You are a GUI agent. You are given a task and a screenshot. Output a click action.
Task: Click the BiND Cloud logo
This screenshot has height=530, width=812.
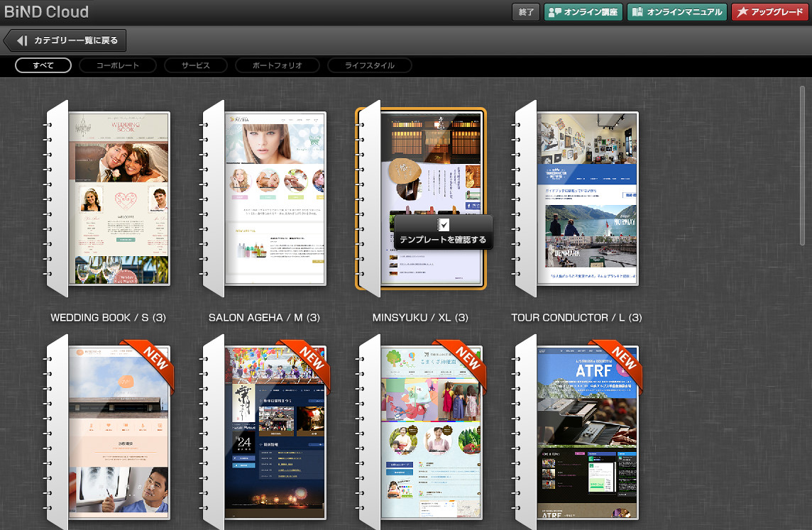point(46,12)
